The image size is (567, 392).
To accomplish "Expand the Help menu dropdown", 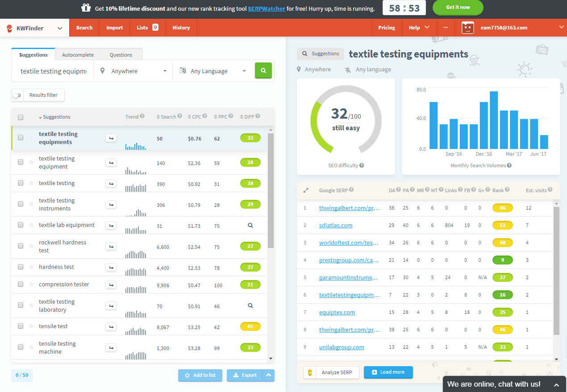I will tap(419, 28).
